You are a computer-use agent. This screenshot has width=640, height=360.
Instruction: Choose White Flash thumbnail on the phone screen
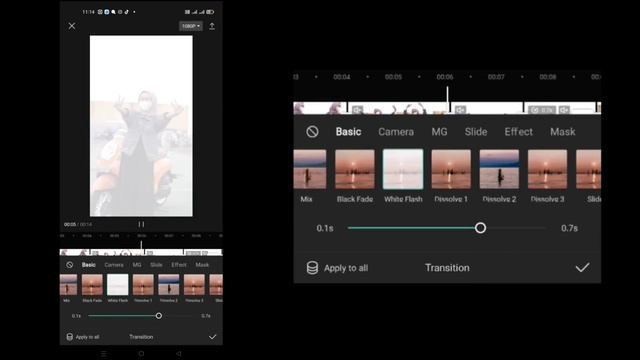pos(118,285)
